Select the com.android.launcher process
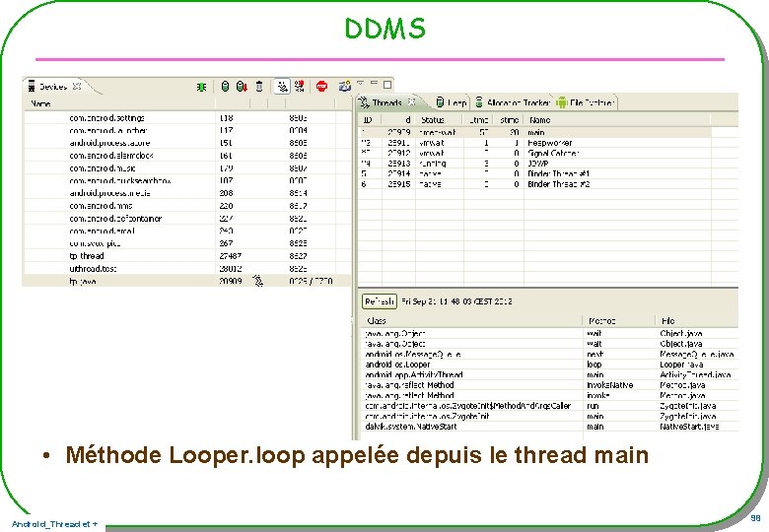Screen dimensions: 769x532 (187, 131)
